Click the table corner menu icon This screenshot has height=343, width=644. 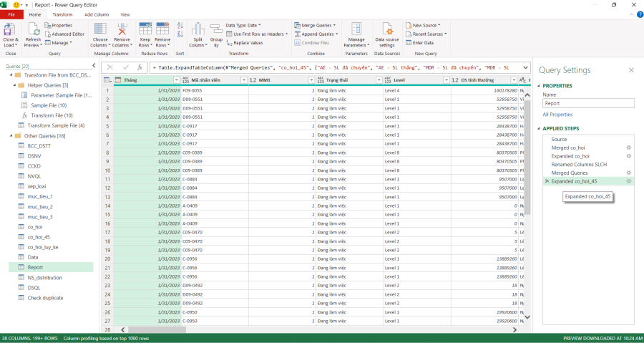(x=107, y=80)
